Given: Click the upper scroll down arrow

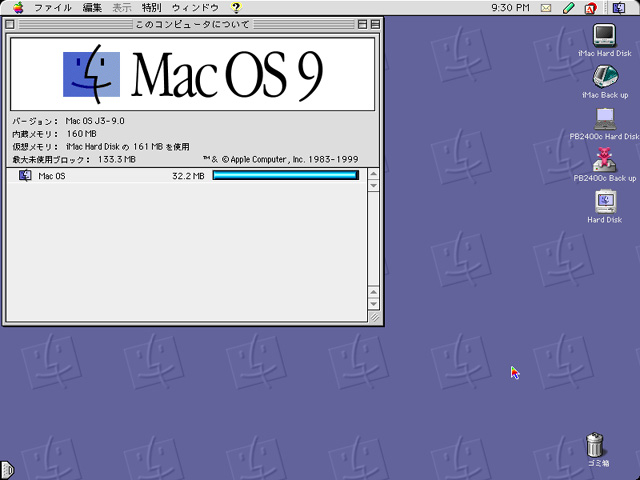Looking at the screenshot, I should [x=373, y=185].
